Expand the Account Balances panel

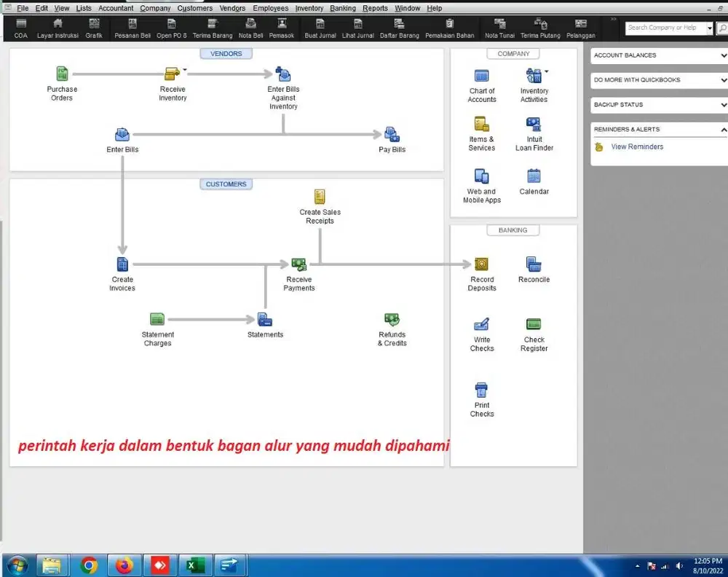pos(723,55)
